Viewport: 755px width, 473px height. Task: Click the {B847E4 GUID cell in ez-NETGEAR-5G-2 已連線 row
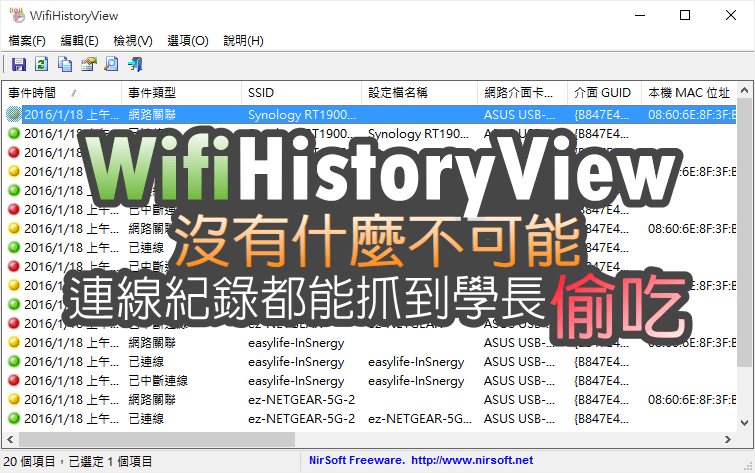[601, 419]
